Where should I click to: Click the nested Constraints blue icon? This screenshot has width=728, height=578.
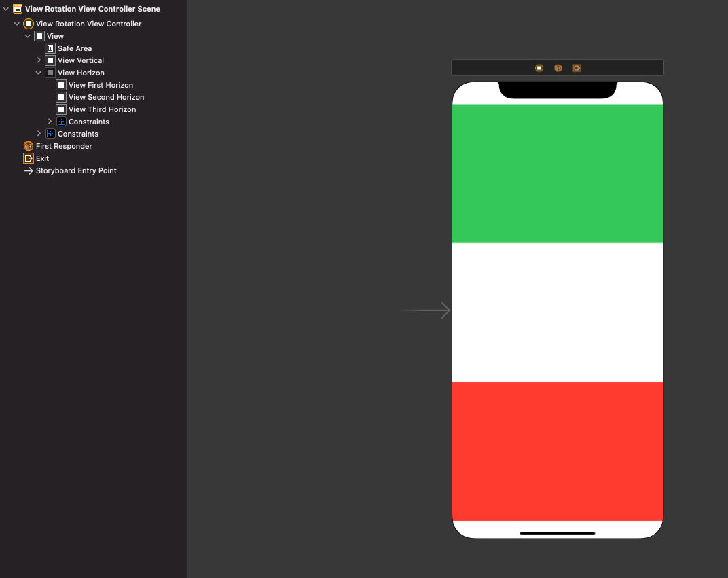coord(61,121)
